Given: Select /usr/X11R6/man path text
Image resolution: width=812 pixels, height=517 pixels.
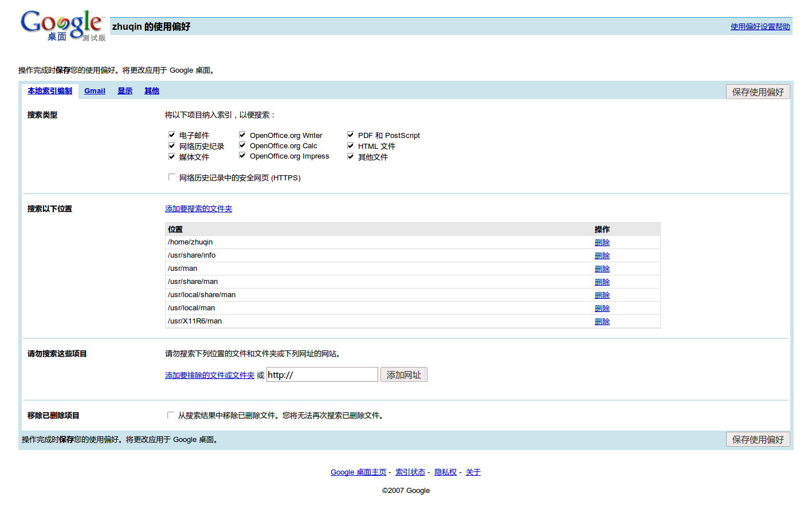Looking at the screenshot, I should tap(195, 321).
